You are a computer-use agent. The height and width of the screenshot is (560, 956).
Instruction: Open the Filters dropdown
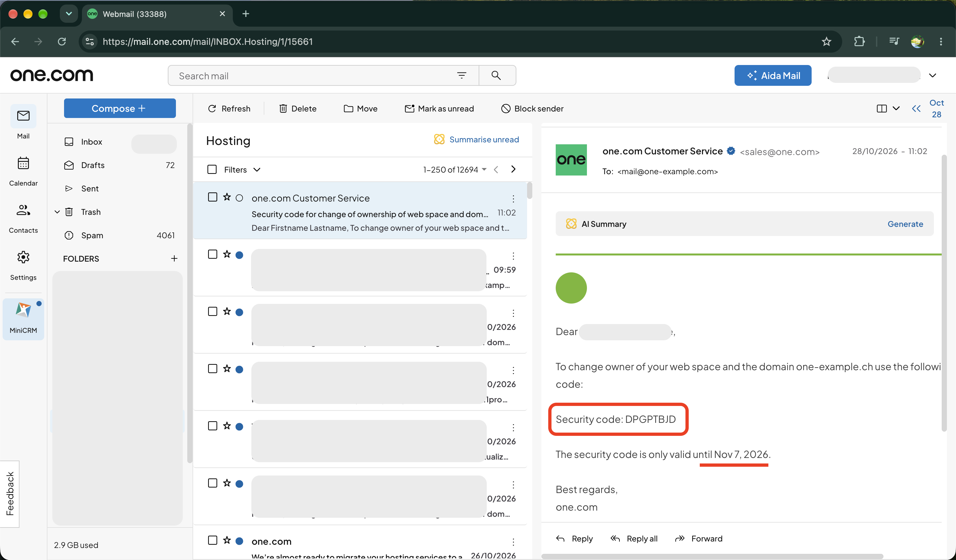click(x=242, y=169)
